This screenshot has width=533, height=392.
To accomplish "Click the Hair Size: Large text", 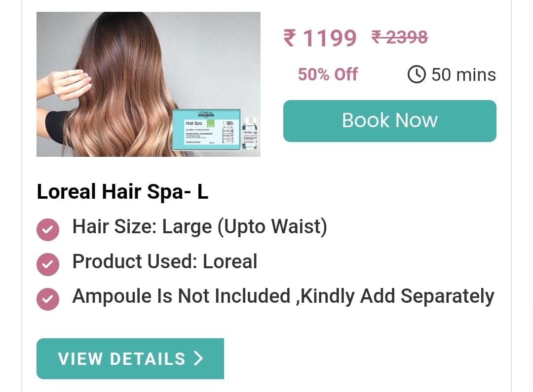I will tap(200, 227).
